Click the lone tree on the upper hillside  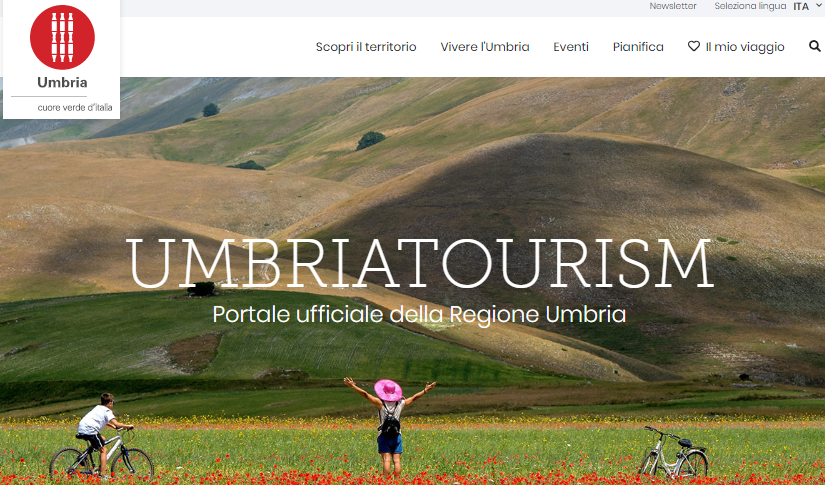(x=370, y=140)
